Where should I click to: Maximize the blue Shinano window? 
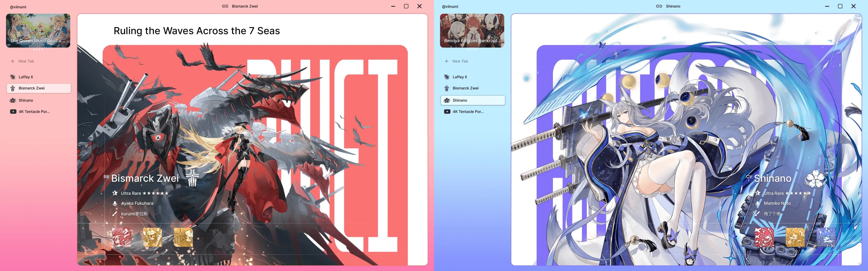(x=840, y=6)
